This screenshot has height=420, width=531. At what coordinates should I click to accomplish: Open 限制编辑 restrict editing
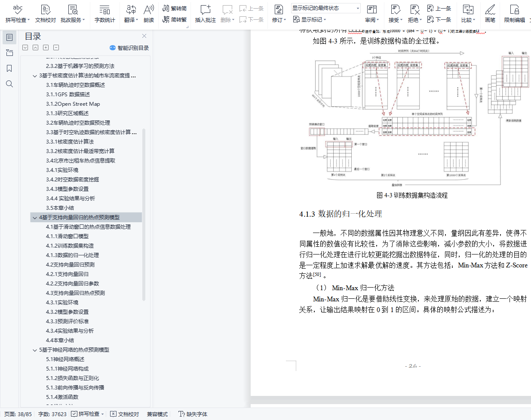515,13
